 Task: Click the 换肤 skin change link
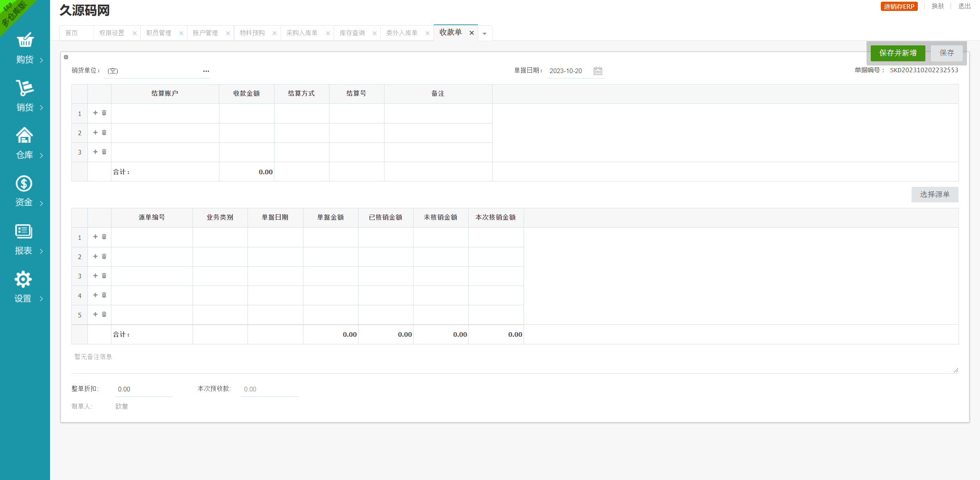(938, 6)
